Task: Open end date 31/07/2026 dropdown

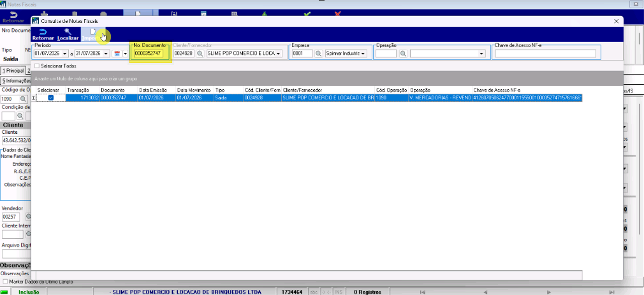Action: [x=106, y=54]
